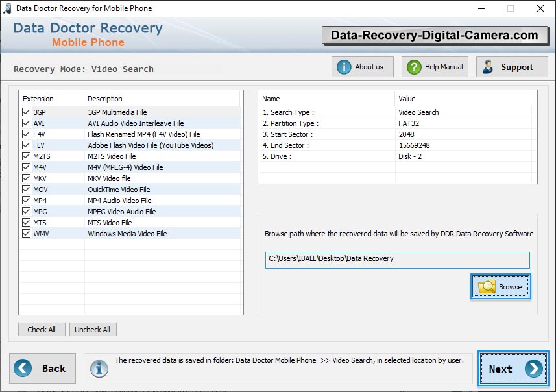556x392 pixels.
Task: Toggle the FLV extension checkbox
Action: pos(26,145)
